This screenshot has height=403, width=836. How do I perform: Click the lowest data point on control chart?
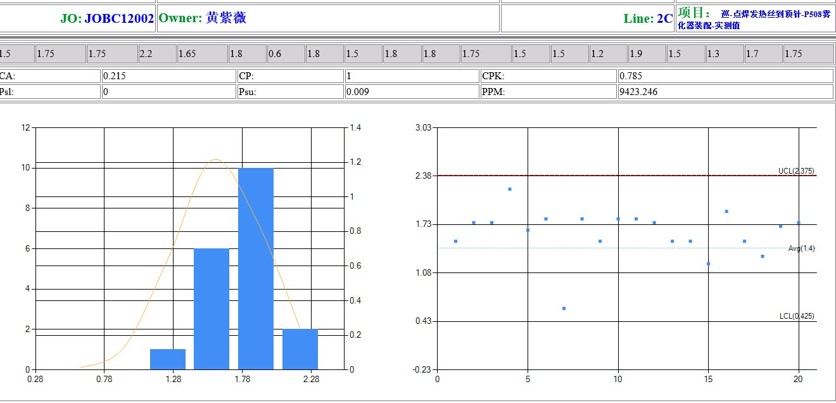tap(564, 309)
